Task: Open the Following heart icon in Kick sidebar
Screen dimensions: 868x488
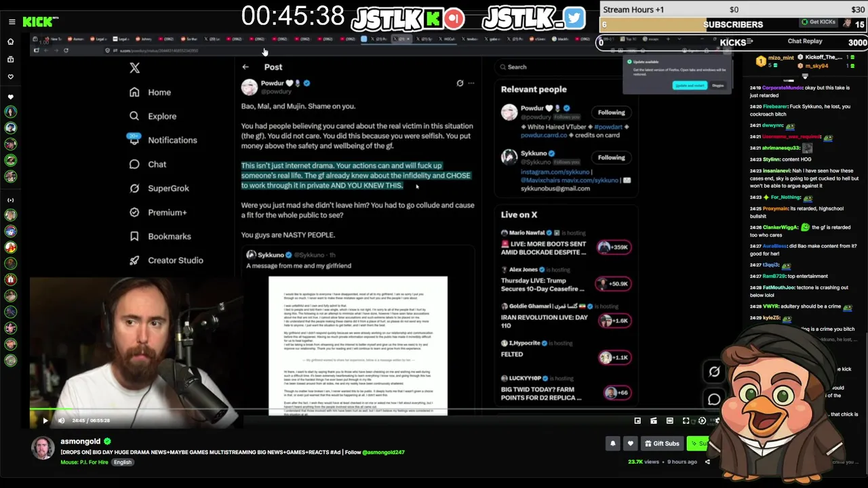Action: point(10,77)
